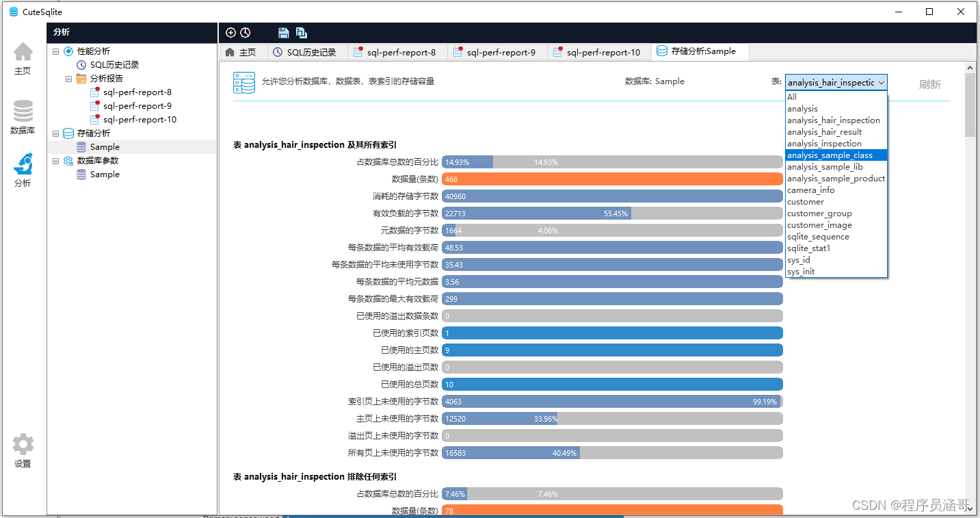Collapse the 存储分析 tree node

pos(55,133)
